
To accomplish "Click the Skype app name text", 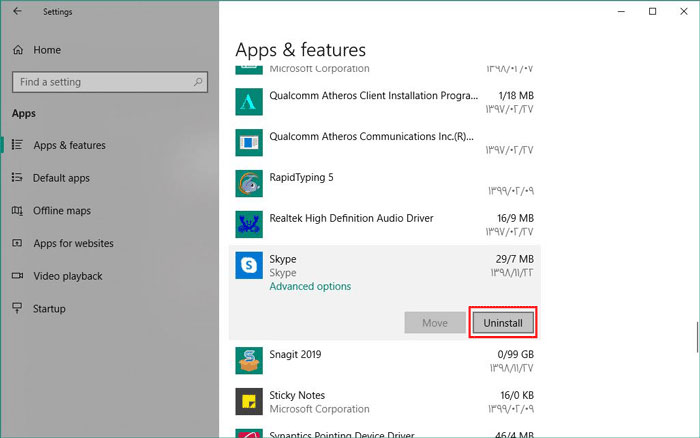I will pyautogui.click(x=283, y=259).
